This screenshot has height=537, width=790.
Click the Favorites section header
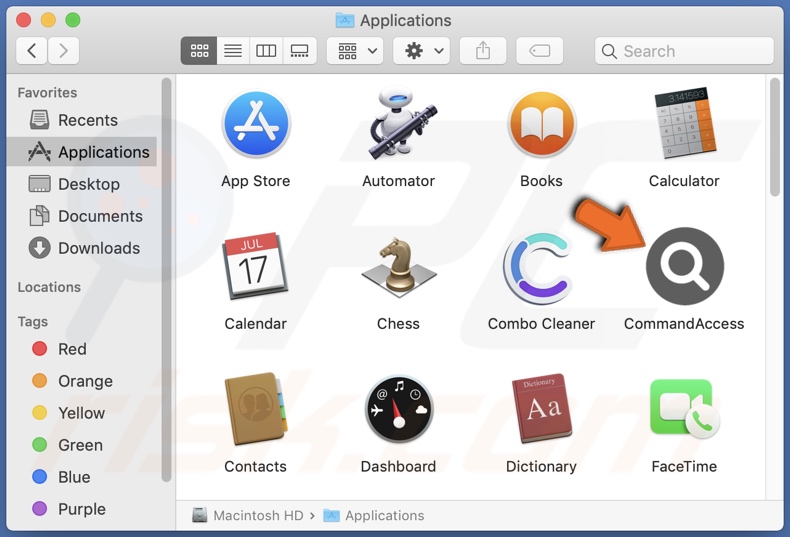click(47, 93)
